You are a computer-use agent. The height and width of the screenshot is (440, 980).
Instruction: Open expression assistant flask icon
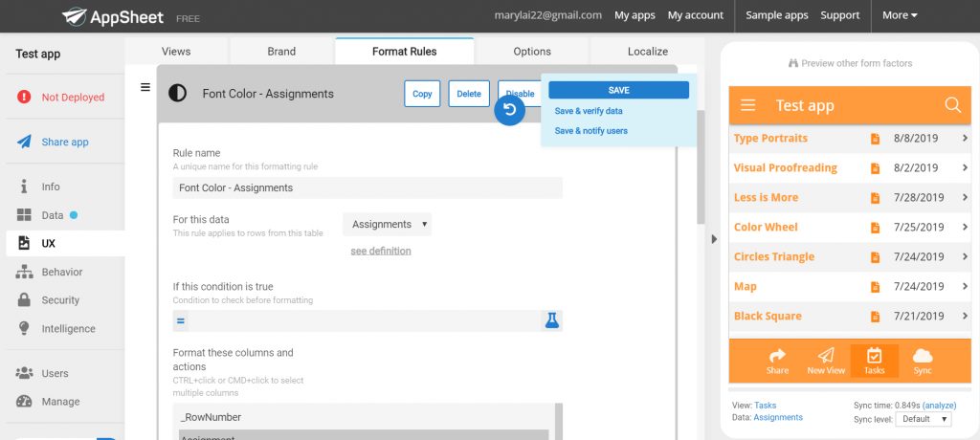click(551, 320)
